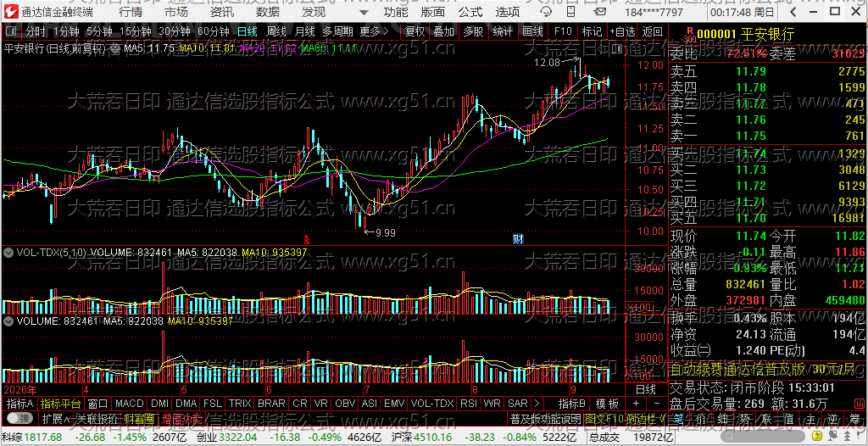Apply the VOL-TDX indicator tab
868x446 pixels.
click(432, 404)
